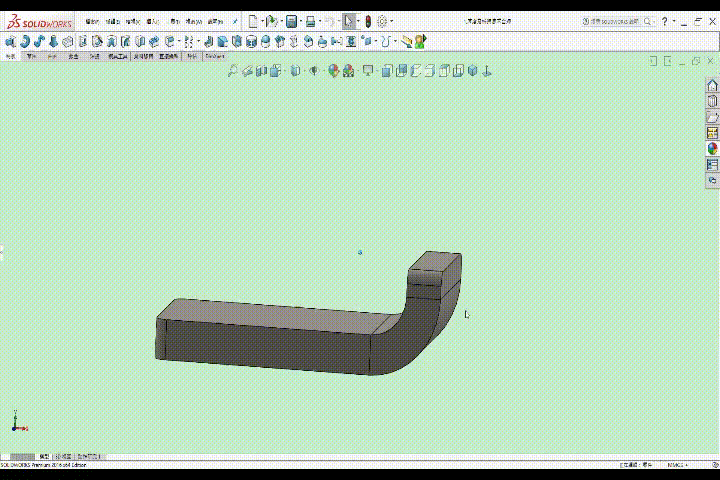The image size is (720, 480).
Task: Click the SOLIDWORKS logo
Action: (x=39, y=22)
